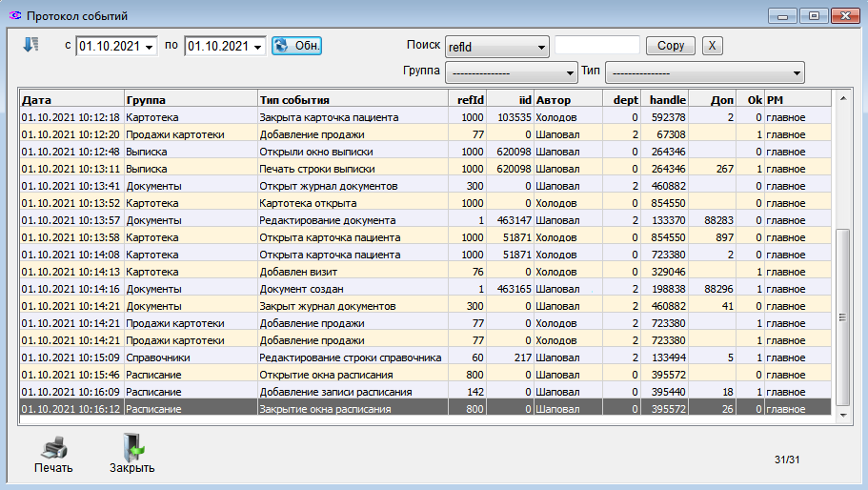868x490 pixels.
Task: Click the Закрыть door icon
Action: [131, 448]
